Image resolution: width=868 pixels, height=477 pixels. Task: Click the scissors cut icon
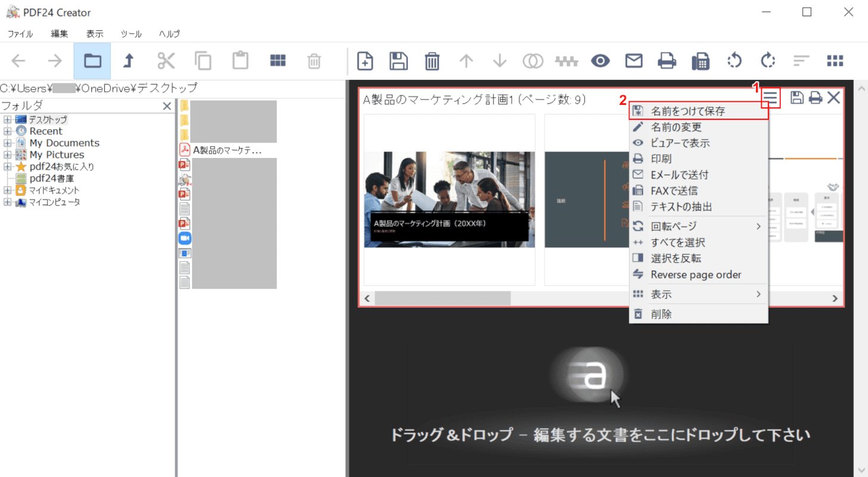pos(166,60)
